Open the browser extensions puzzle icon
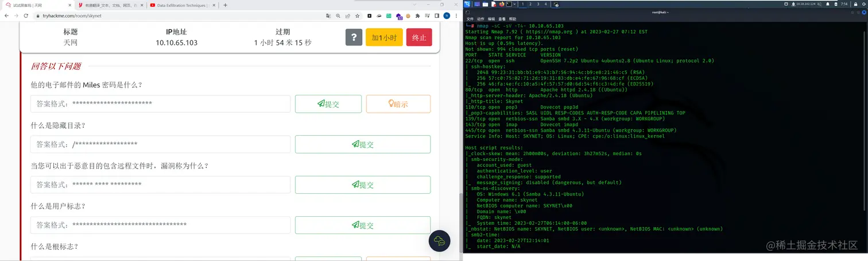Image resolution: width=868 pixels, height=261 pixels. (417, 16)
